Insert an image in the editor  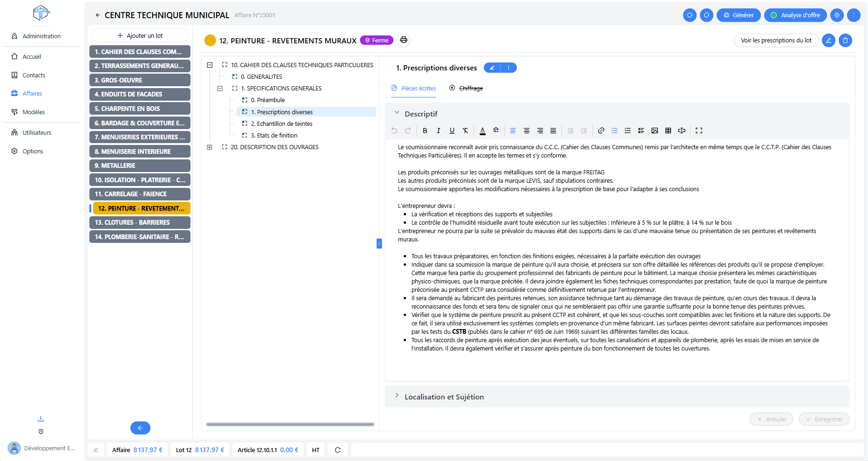(x=655, y=131)
